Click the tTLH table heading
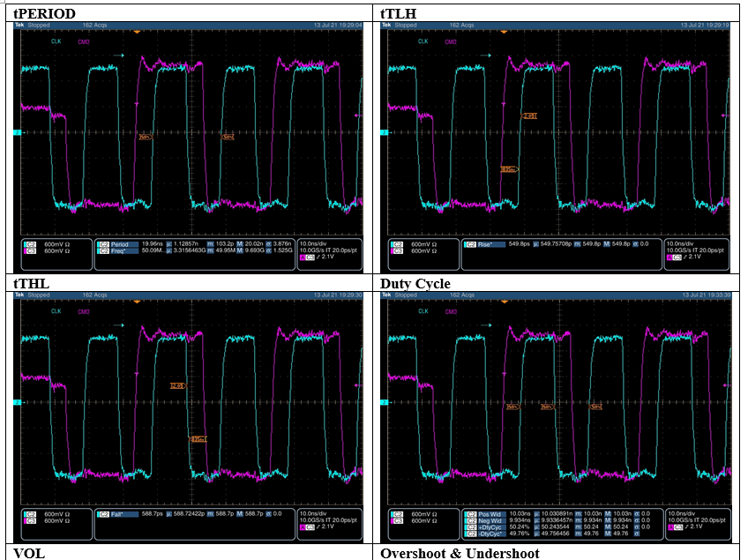Viewport: 748px width, 560px height. (399, 13)
